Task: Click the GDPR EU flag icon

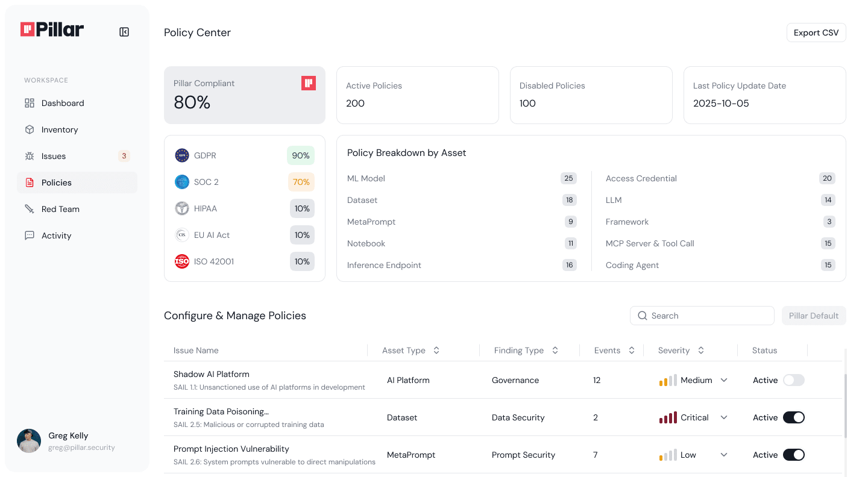Action: [182, 155]
